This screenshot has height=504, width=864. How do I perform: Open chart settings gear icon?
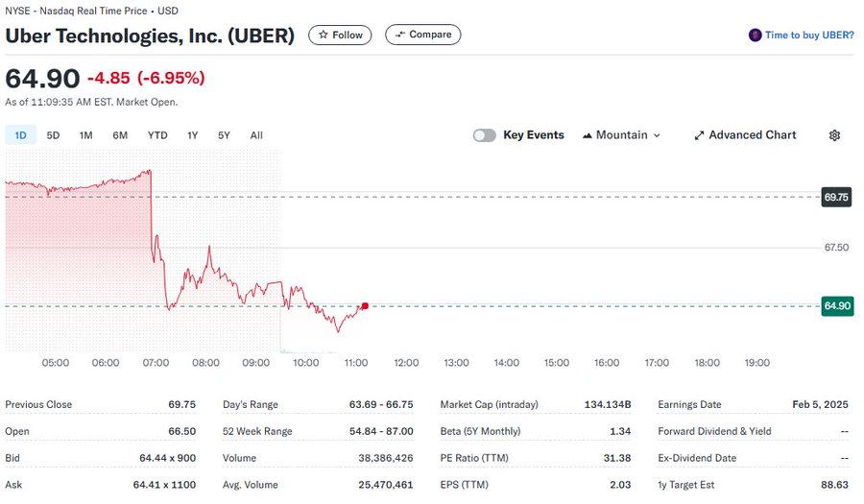(834, 135)
